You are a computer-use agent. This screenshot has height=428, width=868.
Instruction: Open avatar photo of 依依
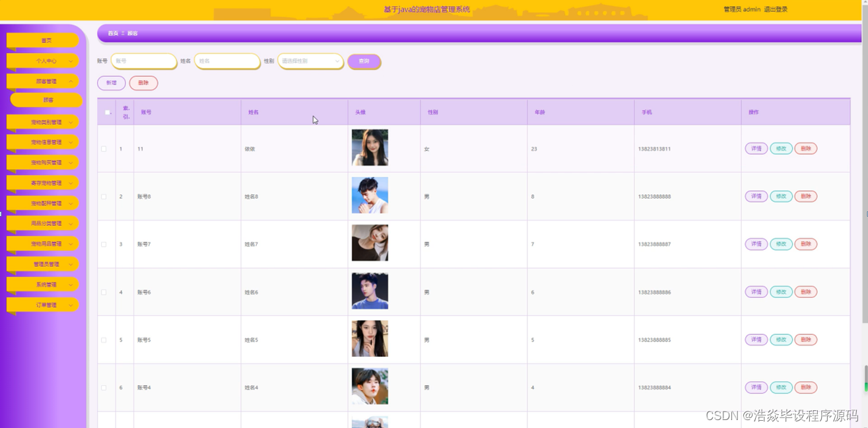click(x=370, y=147)
